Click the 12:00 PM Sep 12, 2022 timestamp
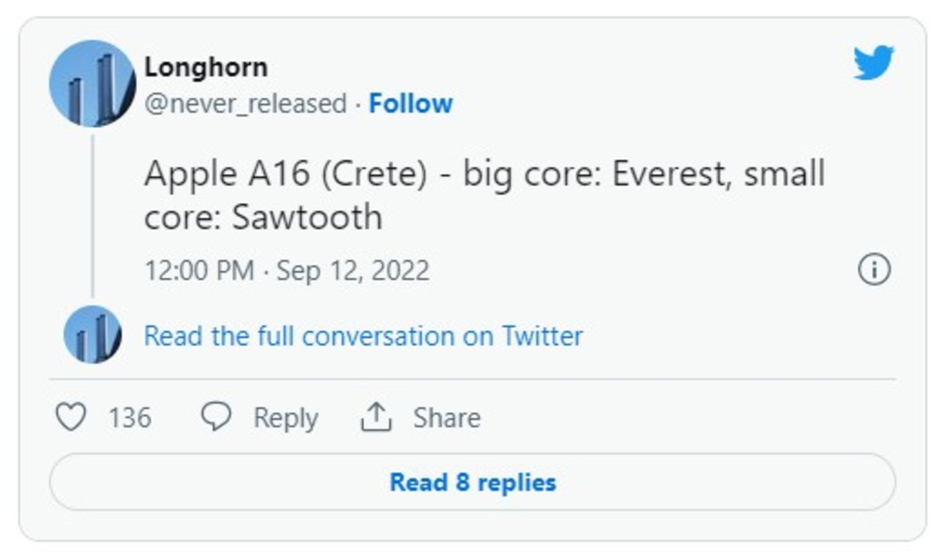This screenshot has width=940, height=560. click(x=287, y=270)
